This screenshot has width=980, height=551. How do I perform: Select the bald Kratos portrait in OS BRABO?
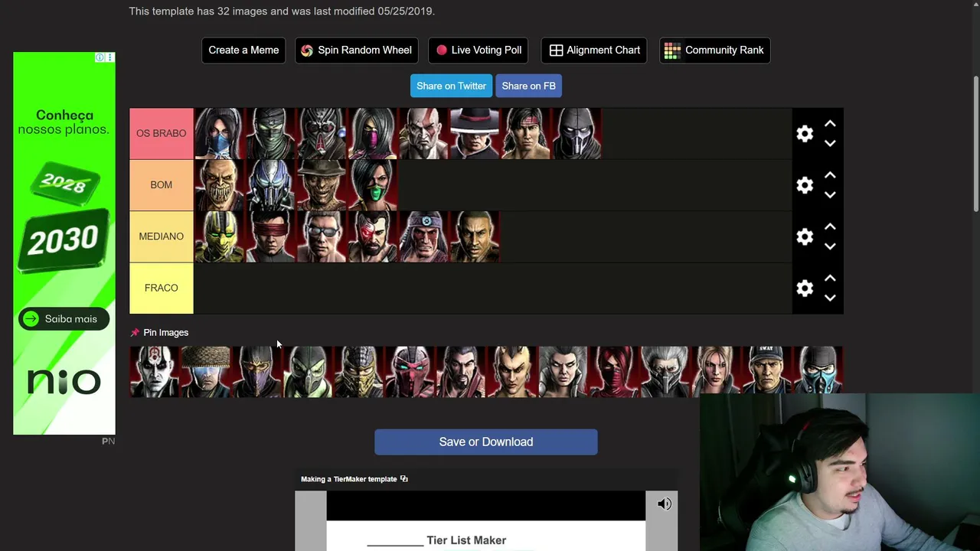pyautogui.click(x=423, y=134)
